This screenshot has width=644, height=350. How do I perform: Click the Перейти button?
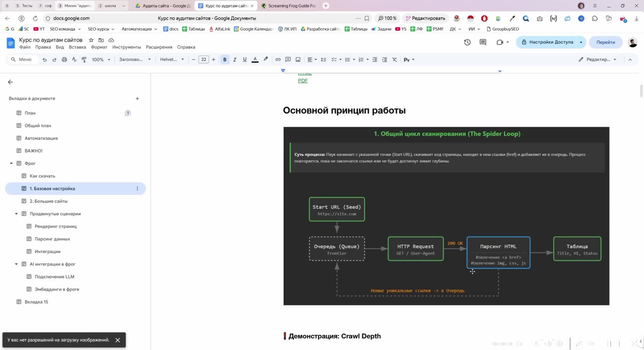click(606, 42)
